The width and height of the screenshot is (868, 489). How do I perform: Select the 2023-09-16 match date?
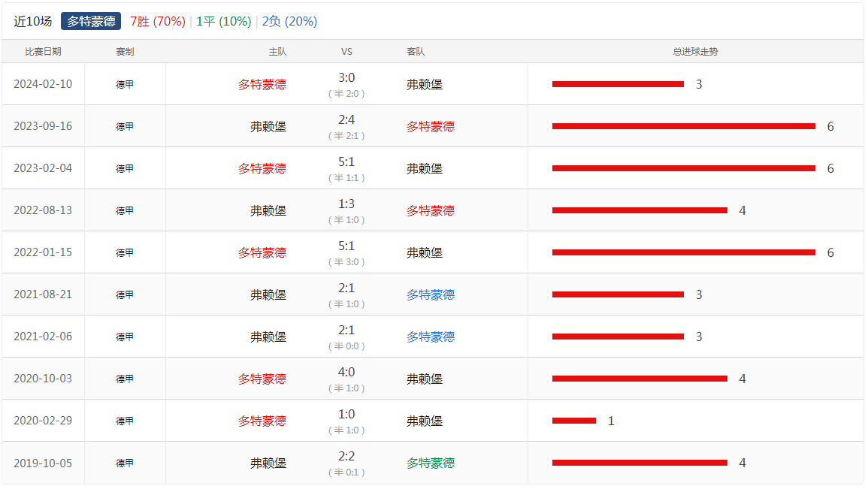pyautogui.click(x=43, y=126)
